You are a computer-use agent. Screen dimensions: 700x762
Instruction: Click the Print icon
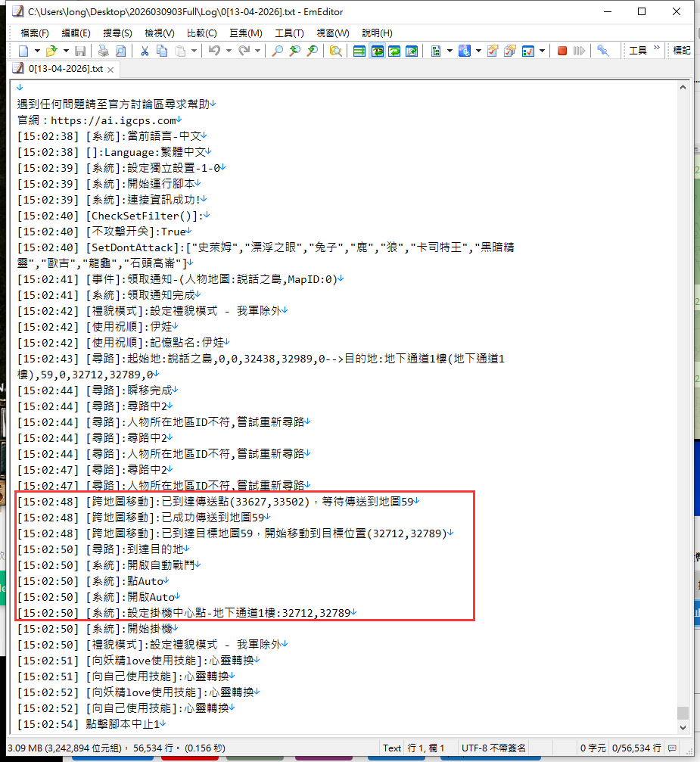click(103, 51)
